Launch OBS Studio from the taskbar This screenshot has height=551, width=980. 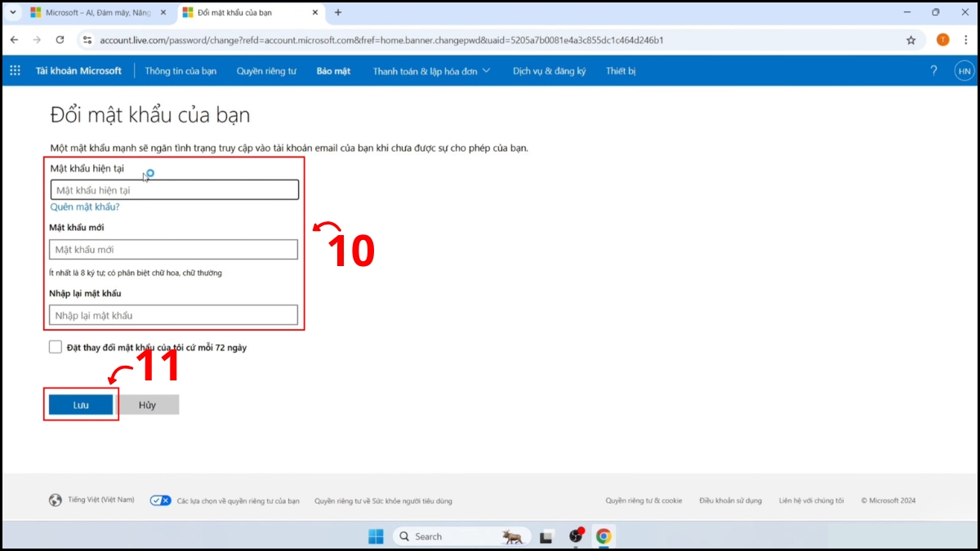tap(576, 536)
